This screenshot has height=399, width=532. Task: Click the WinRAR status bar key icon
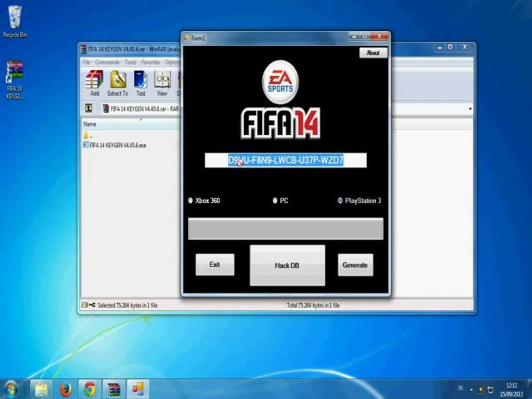tap(93, 305)
